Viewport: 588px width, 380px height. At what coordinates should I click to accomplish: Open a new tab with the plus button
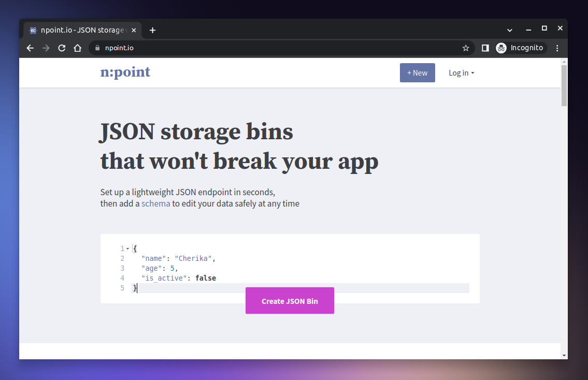[x=152, y=31]
